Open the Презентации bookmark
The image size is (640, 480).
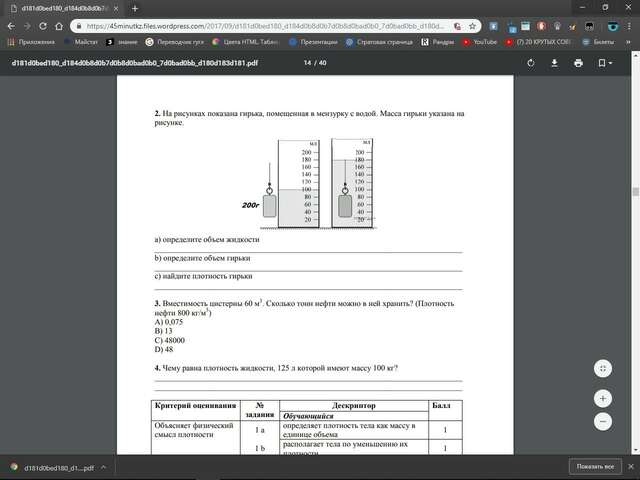click(313, 42)
